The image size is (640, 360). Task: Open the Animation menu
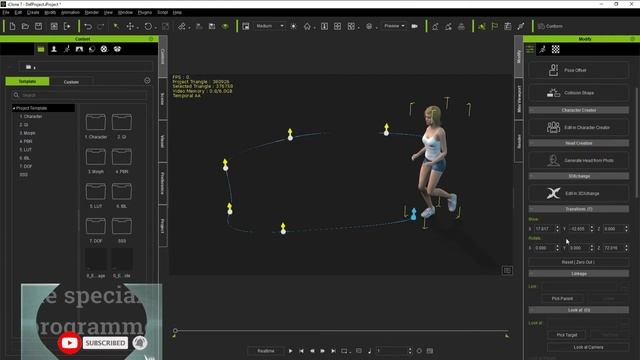coord(70,12)
